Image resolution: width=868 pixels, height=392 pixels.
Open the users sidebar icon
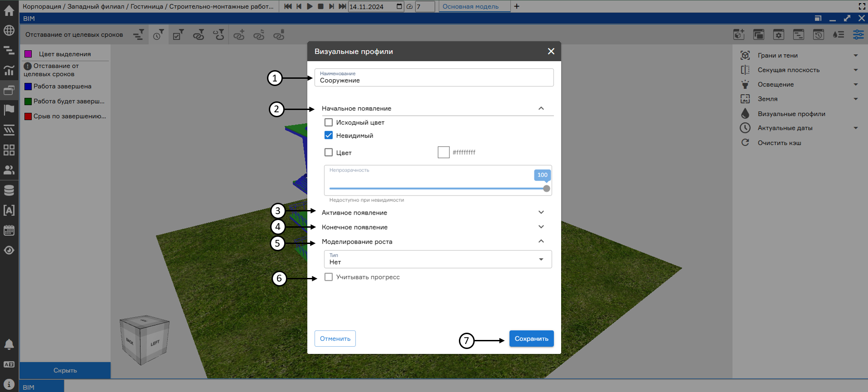coord(9,170)
